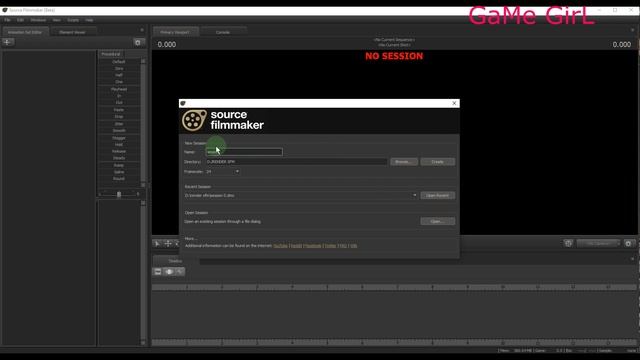The width and height of the screenshot is (640, 360).
Task: Open the Help menu
Action: coord(89,20)
